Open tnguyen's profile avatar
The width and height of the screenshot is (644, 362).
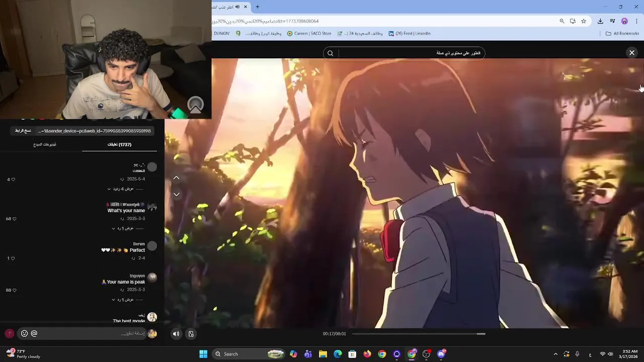tap(152, 278)
